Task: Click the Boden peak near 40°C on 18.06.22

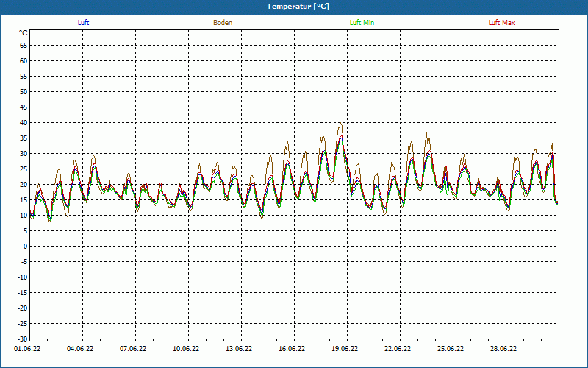Action: [340, 123]
